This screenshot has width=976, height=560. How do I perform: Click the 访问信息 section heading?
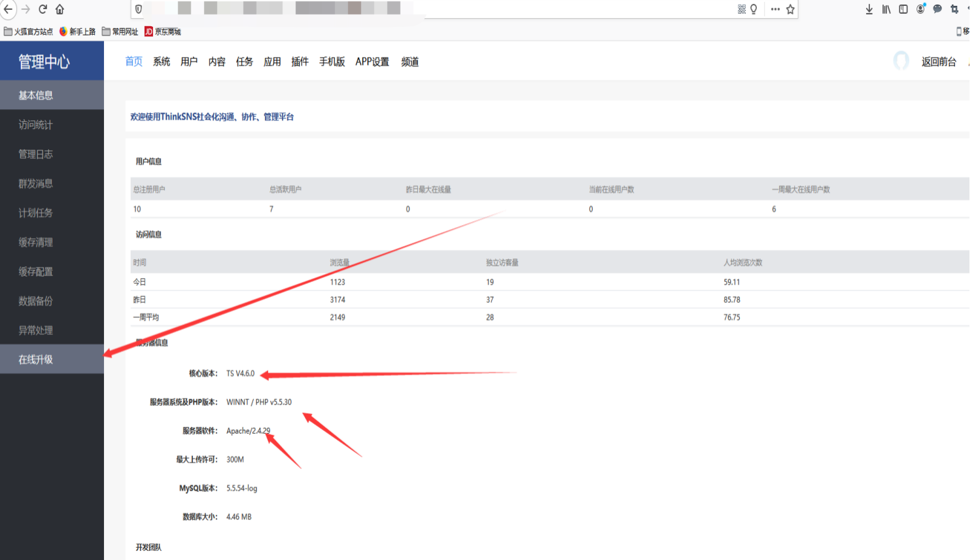click(148, 235)
